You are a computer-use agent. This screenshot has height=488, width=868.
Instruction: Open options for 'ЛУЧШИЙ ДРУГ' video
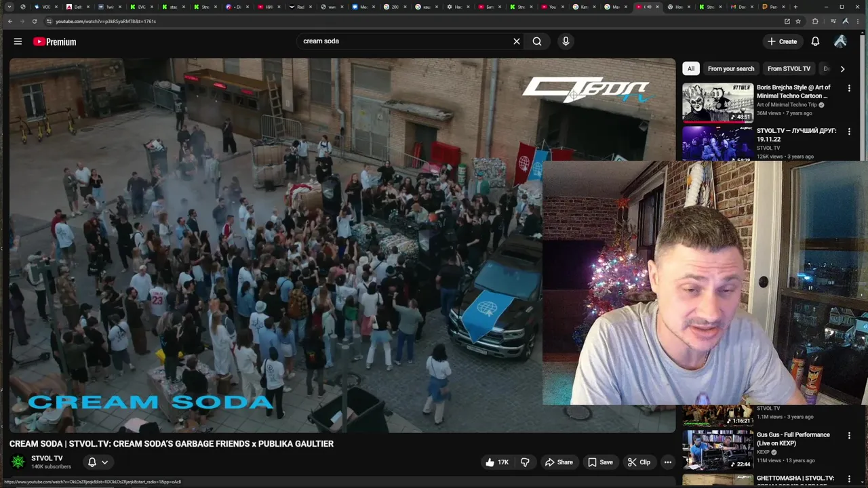pos(849,131)
